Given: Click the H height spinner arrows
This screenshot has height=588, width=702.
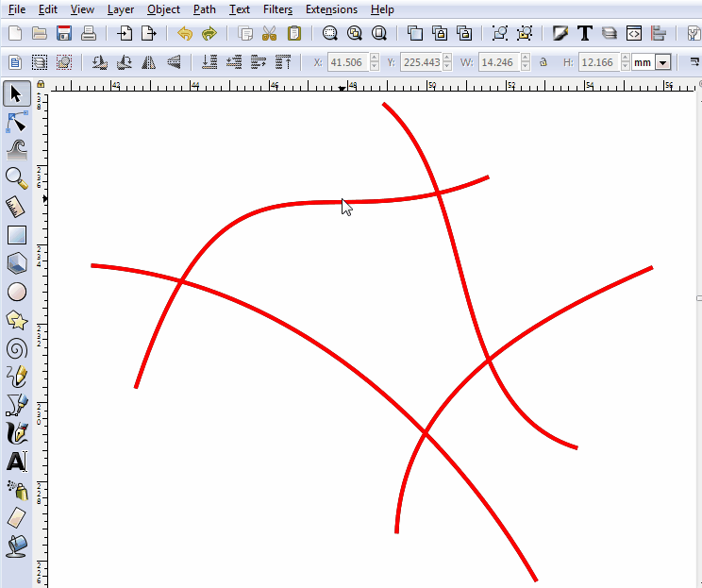Looking at the screenshot, I should (626, 62).
